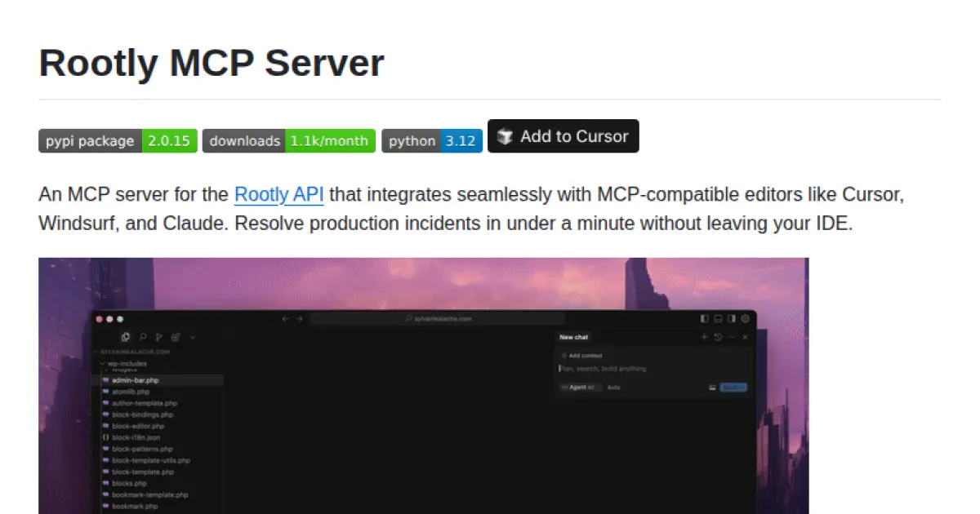Open the Search icon in the editor sidebar
980x514 pixels.
(x=143, y=337)
